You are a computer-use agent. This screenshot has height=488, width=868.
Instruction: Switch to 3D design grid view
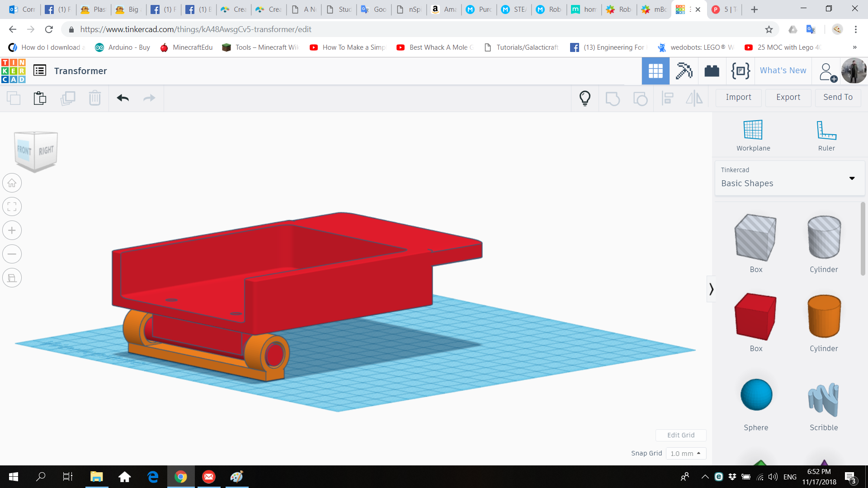656,71
